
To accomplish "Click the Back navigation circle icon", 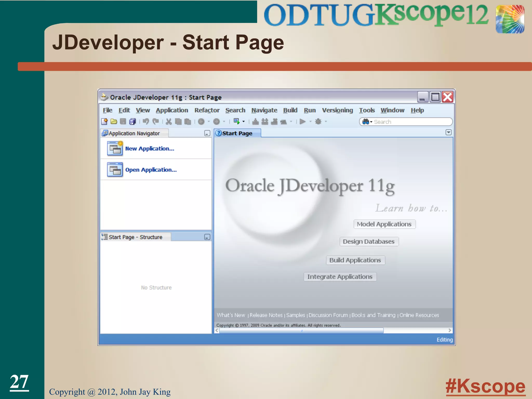I will pos(201,121).
